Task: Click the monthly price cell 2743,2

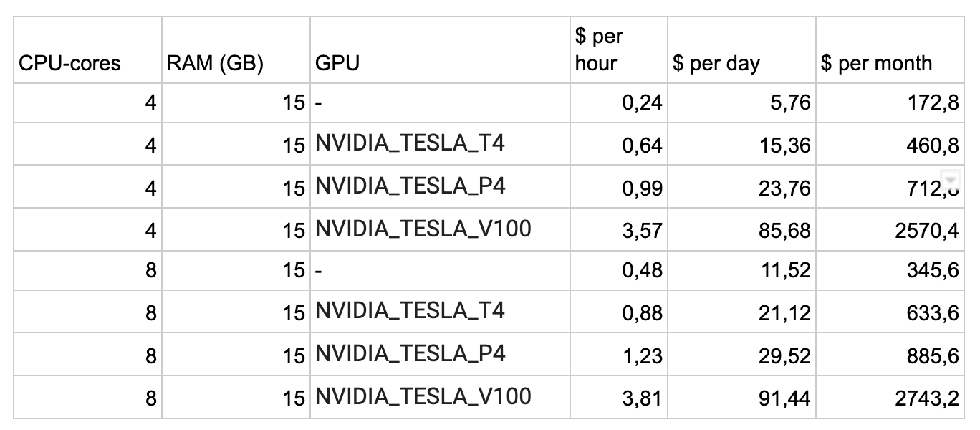Action: [x=890, y=396]
